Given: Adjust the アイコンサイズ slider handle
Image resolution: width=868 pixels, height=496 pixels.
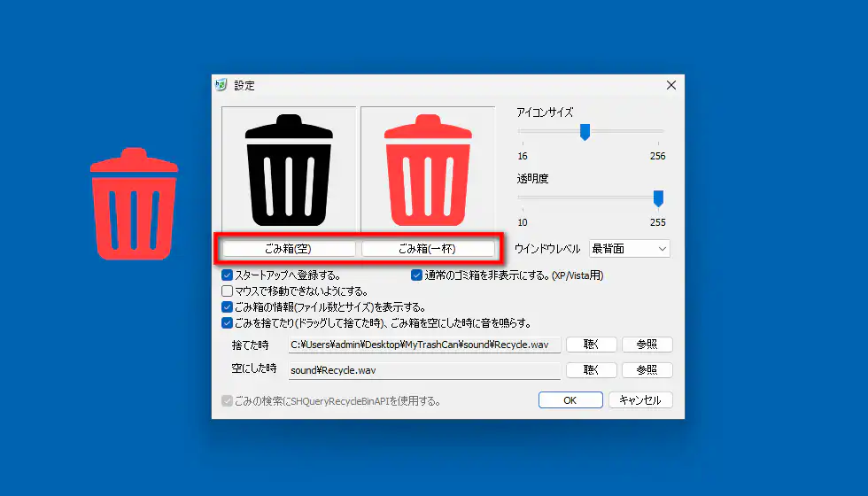Looking at the screenshot, I should tap(585, 132).
